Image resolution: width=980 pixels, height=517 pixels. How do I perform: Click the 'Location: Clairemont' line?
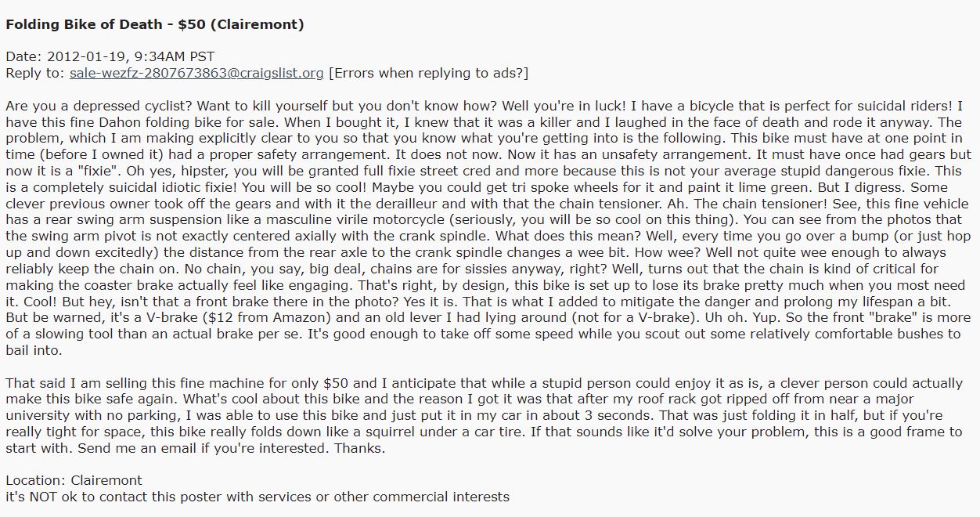(x=74, y=480)
